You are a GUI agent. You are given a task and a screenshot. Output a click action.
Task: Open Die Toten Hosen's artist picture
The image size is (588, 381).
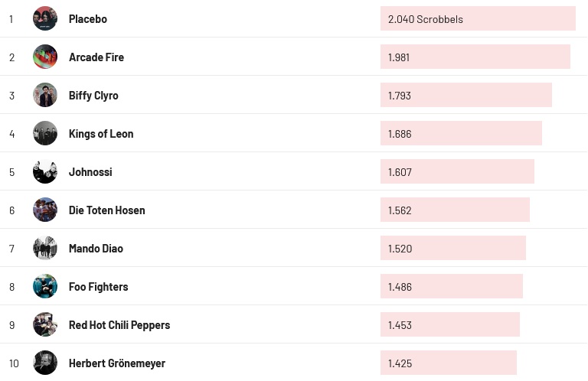click(x=45, y=210)
